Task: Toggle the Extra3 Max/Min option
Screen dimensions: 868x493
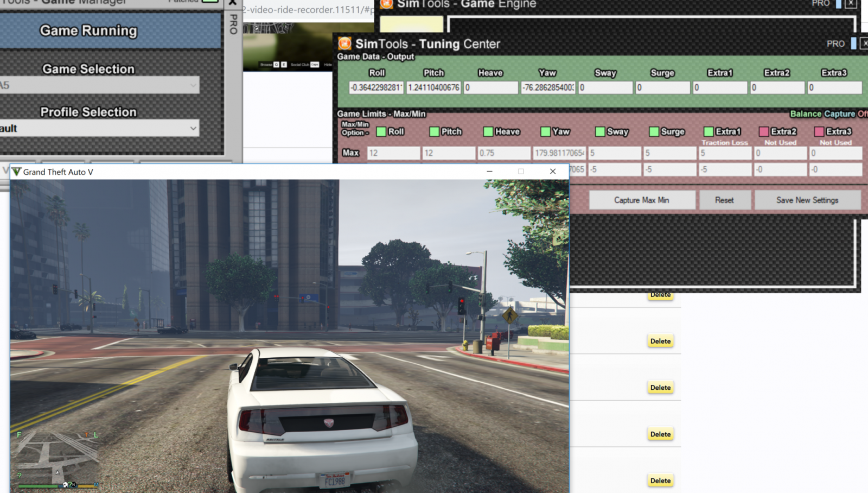Action: click(819, 131)
